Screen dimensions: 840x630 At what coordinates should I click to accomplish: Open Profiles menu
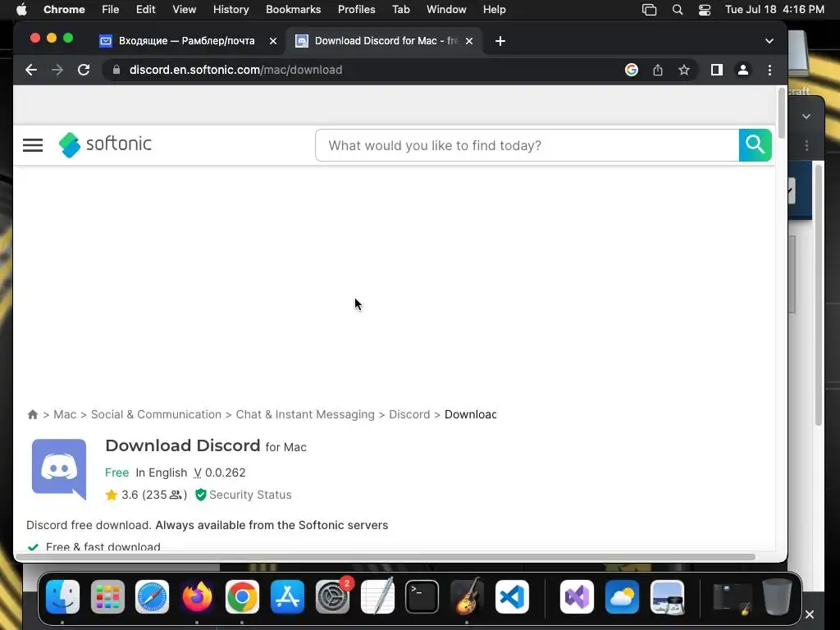point(356,10)
